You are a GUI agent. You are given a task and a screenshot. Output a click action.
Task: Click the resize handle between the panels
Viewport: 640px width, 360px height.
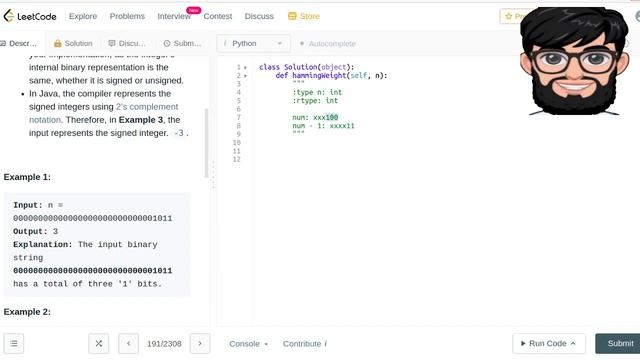tap(213, 176)
